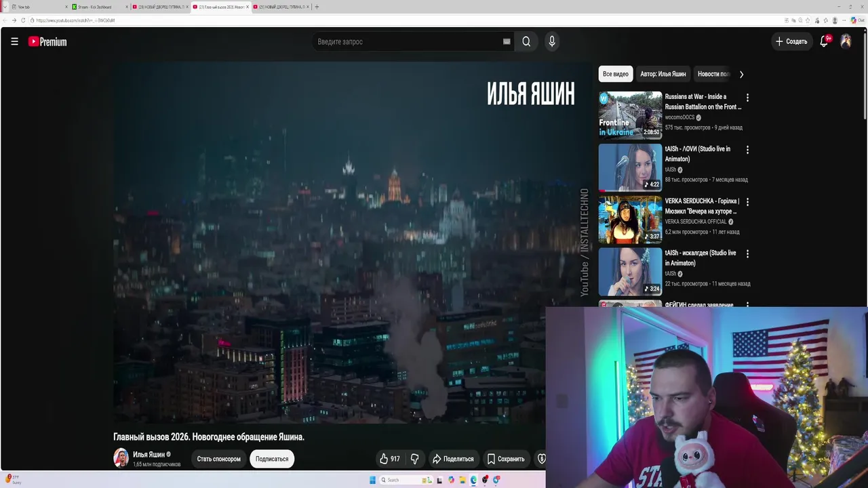
Task: Select the Новости filter chip
Action: tap(713, 74)
